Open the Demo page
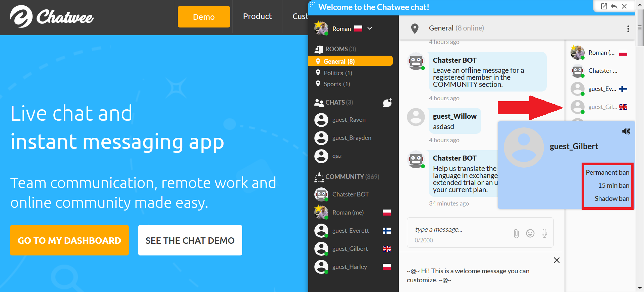644x292 pixels. (x=204, y=17)
